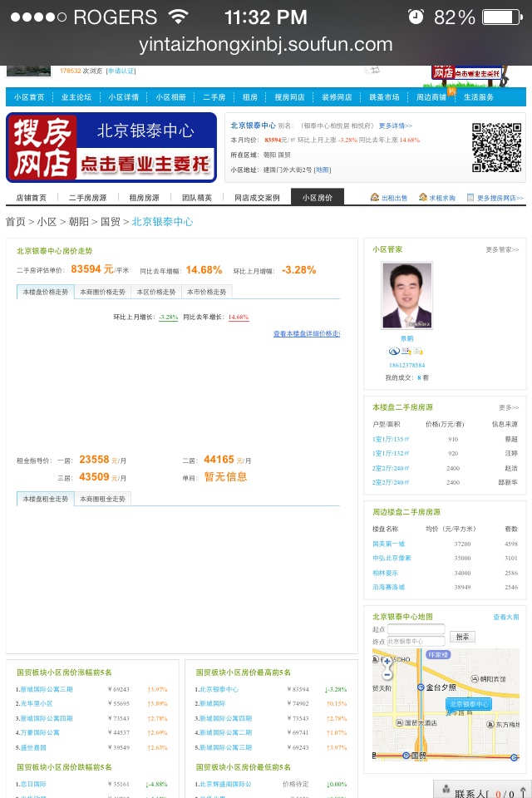Switch to 网店成交案例 tab
This screenshot has width=532, height=798.
257,198
